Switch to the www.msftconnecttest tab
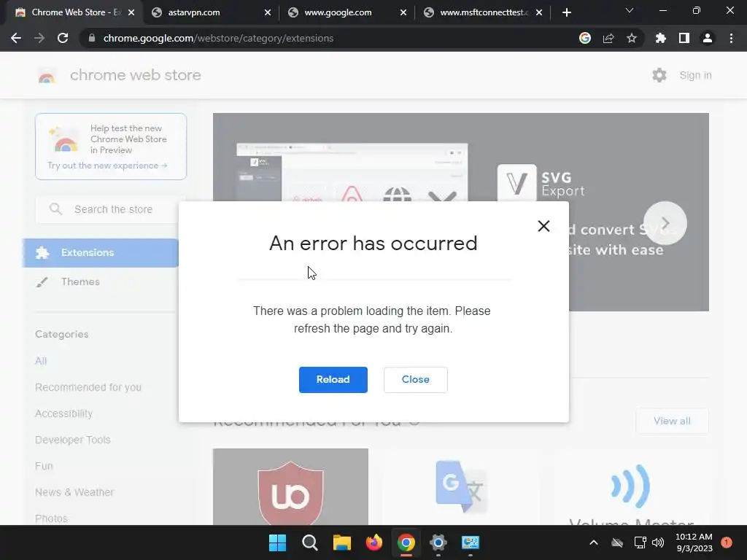Image resolution: width=747 pixels, height=560 pixels. coord(484,12)
